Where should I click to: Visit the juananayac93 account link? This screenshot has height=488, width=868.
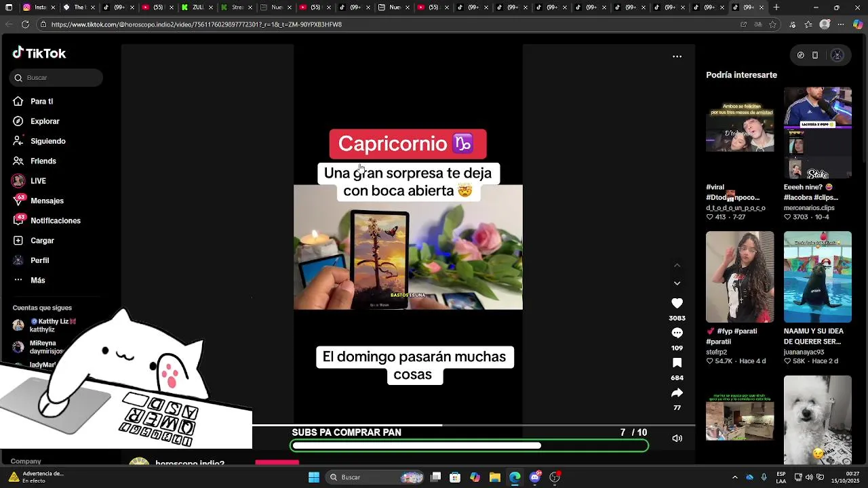tap(804, 352)
